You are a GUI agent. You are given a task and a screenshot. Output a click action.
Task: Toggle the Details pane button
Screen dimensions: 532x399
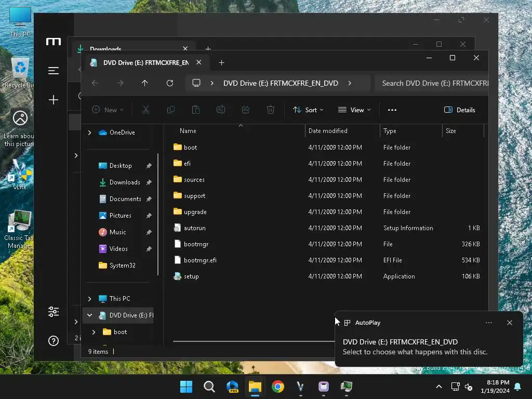[x=459, y=110]
